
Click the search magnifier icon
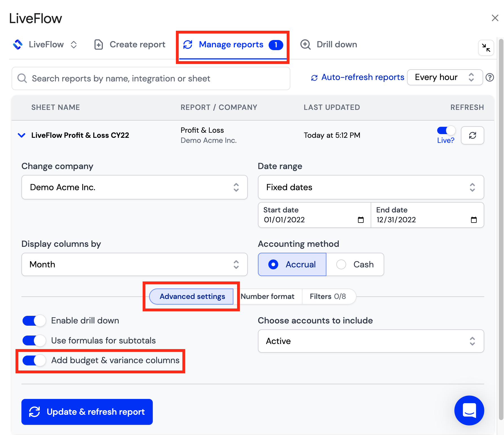coord(22,78)
